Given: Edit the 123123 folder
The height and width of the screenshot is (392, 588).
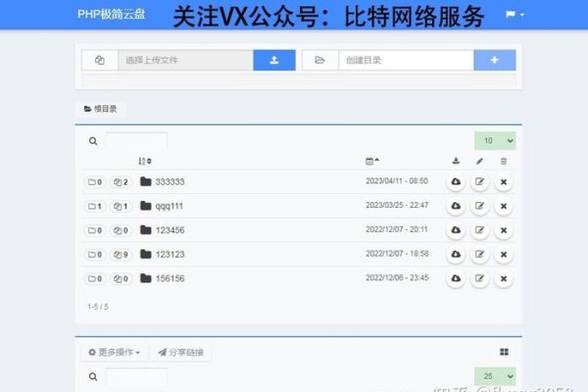Looking at the screenshot, I should (479, 255).
